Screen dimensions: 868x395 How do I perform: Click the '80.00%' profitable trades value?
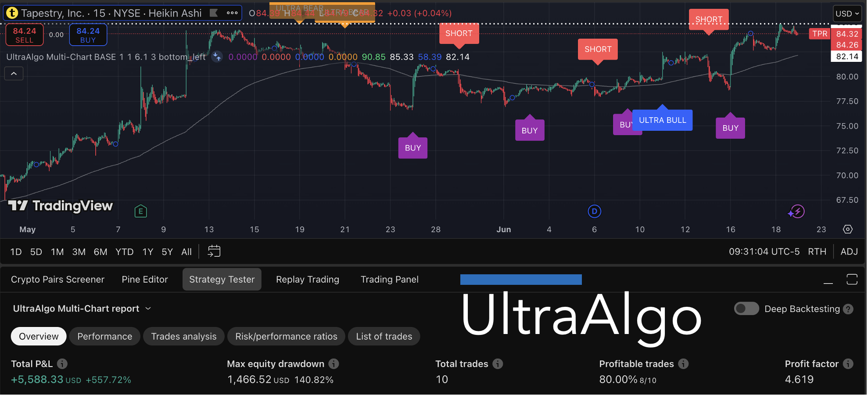[x=618, y=380]
